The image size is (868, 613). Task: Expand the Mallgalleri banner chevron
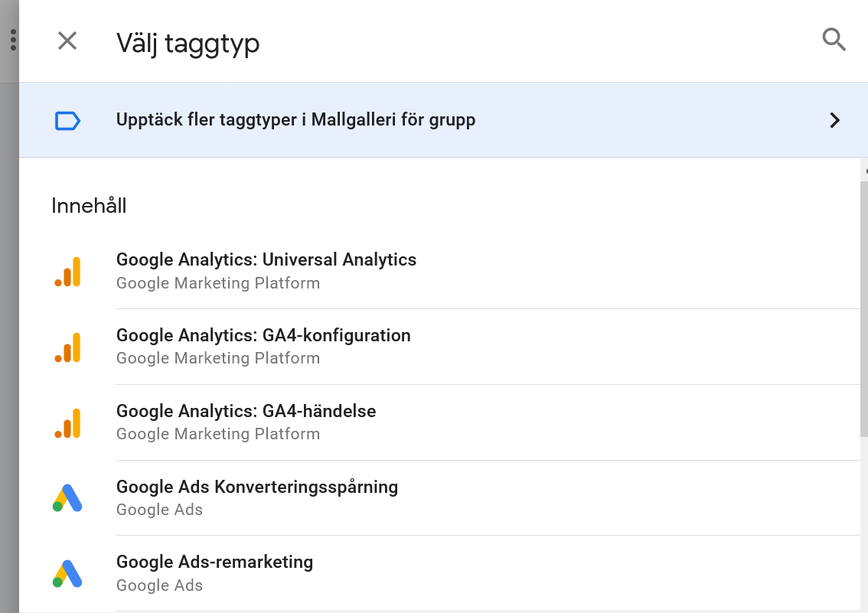tap(835, 120)
